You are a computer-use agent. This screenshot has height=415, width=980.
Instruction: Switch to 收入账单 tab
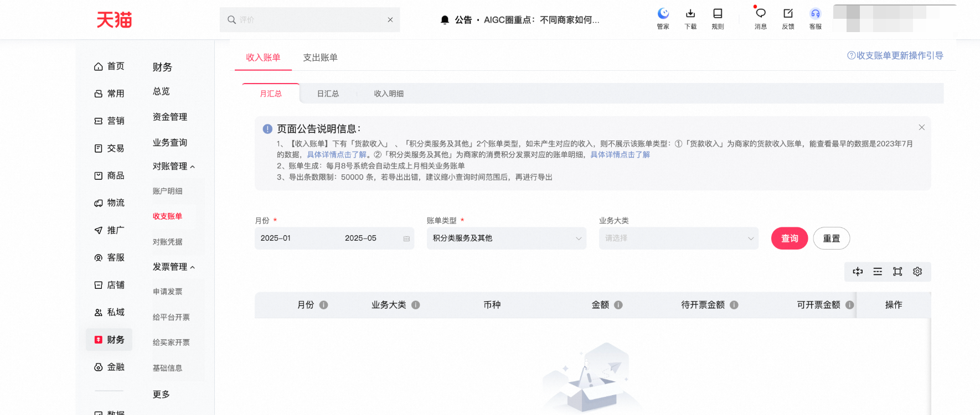click(x=263, y=58)
